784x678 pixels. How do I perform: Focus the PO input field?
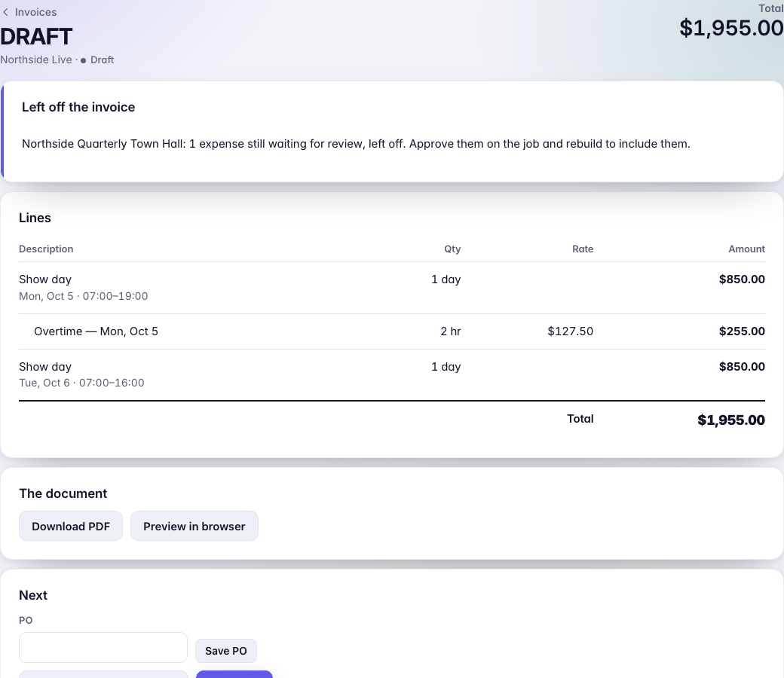(103, 648)
